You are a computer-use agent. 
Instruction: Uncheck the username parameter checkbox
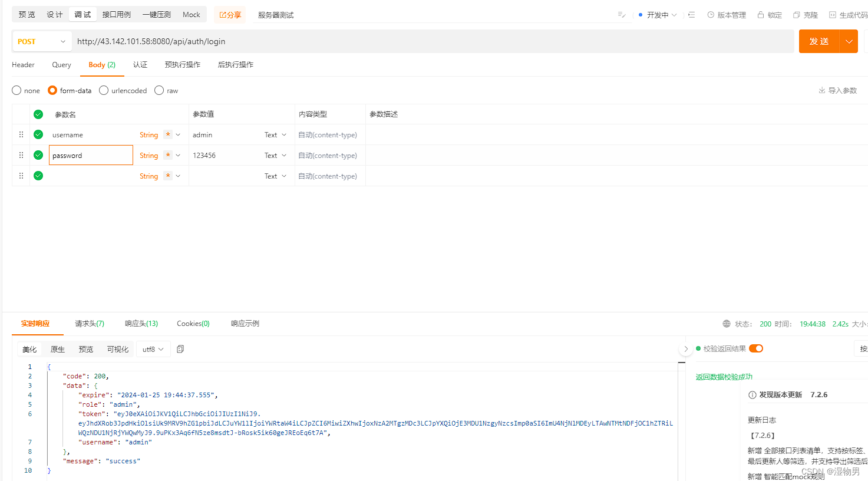pyautogui.click(x=38, y=134)
